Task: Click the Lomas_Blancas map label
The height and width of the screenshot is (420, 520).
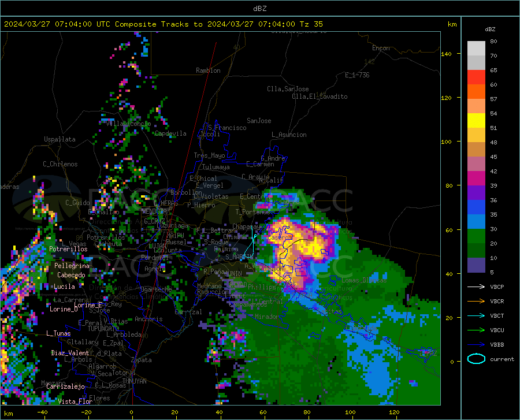Action: [364, 280]
